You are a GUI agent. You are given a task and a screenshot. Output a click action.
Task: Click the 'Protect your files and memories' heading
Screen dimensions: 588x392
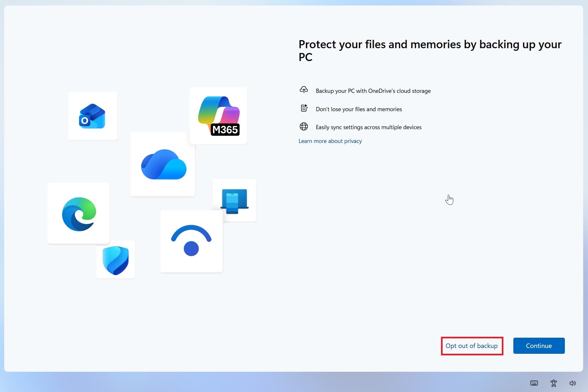pyautogui.click(x=430, y=50)
